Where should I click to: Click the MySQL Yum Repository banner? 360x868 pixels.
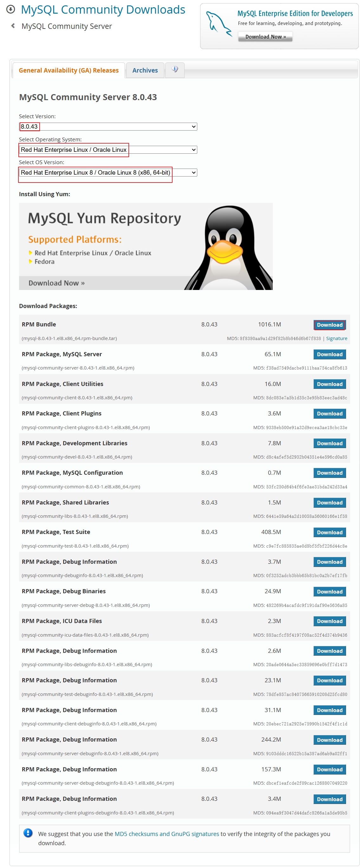coord(146,246)
